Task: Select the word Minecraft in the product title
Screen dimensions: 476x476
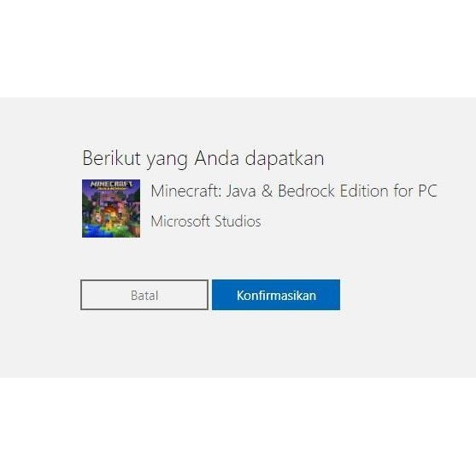Action: pos(185,191)
